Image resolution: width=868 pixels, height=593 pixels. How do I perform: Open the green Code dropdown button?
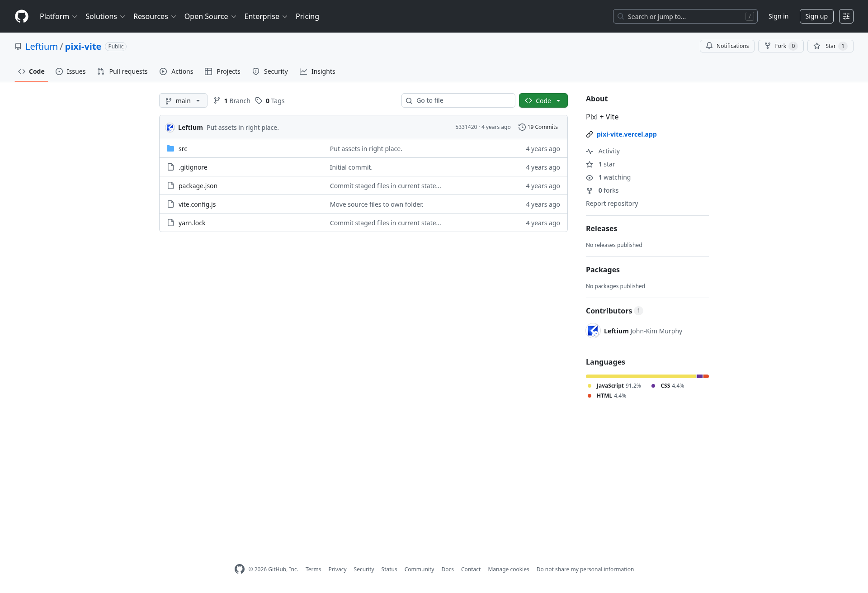543,100
